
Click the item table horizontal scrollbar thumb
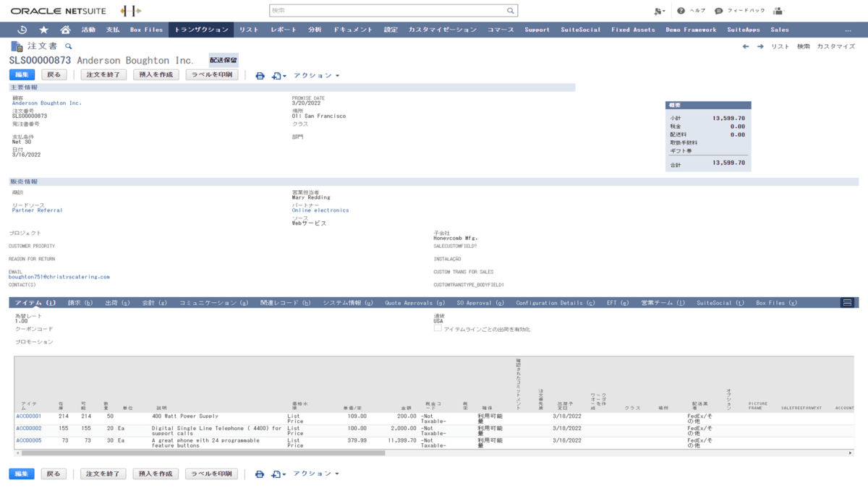point(203,453)
